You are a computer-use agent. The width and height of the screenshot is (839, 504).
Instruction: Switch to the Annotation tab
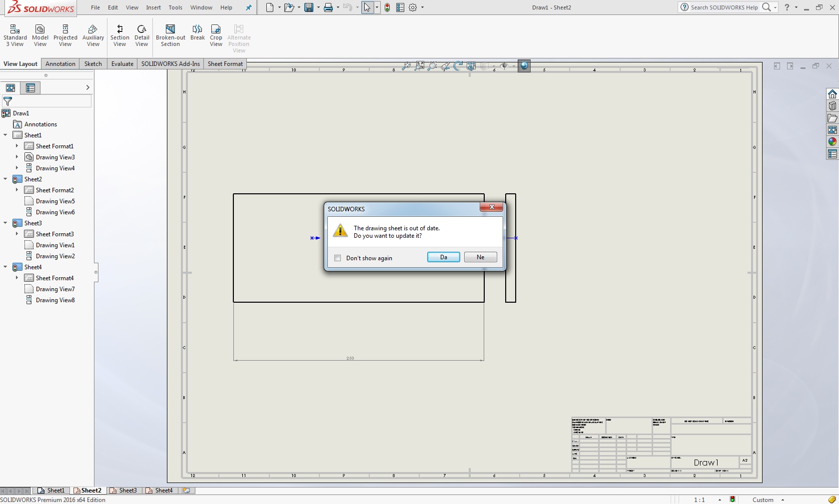click(60, 64)
